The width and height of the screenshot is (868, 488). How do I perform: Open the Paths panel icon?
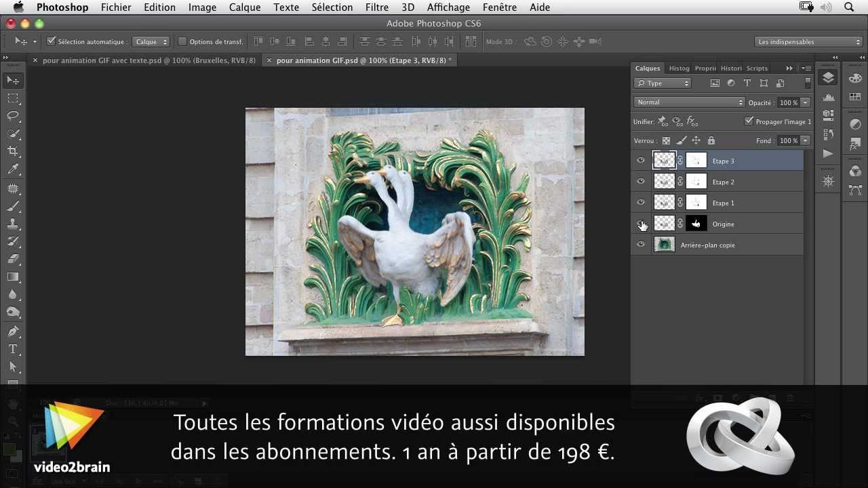click(x=855, y=190)
